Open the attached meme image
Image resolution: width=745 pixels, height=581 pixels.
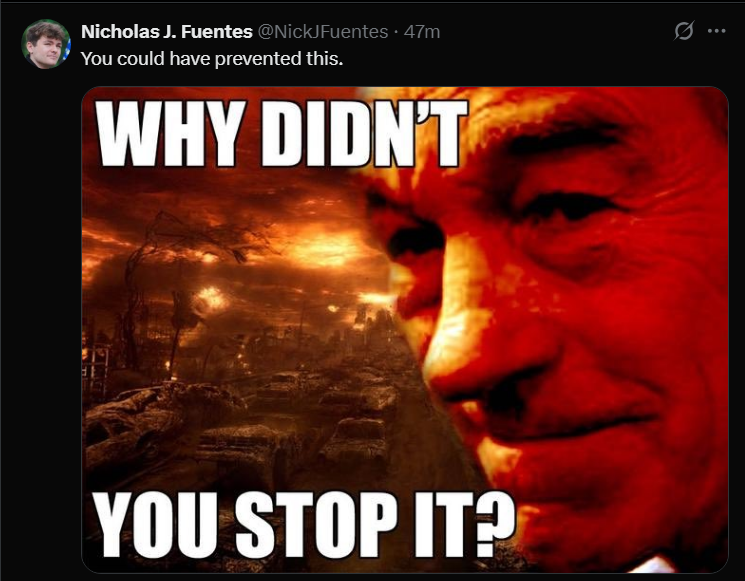click(405, 329)
